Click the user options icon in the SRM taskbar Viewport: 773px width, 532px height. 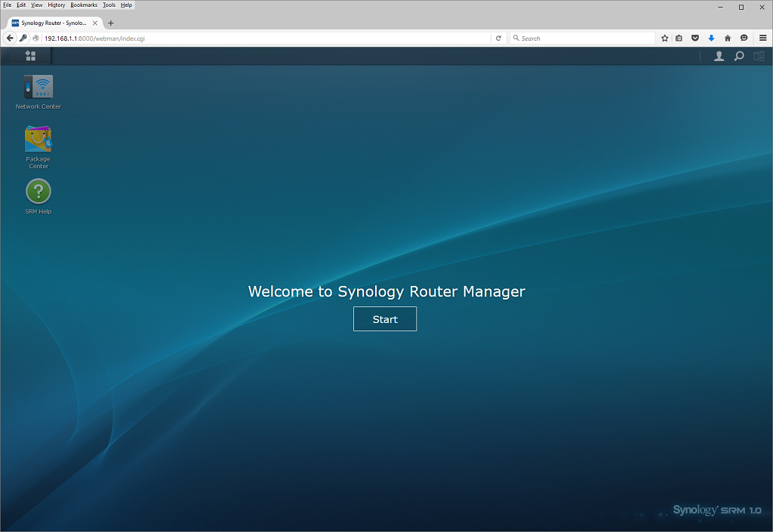click(719, 56)
